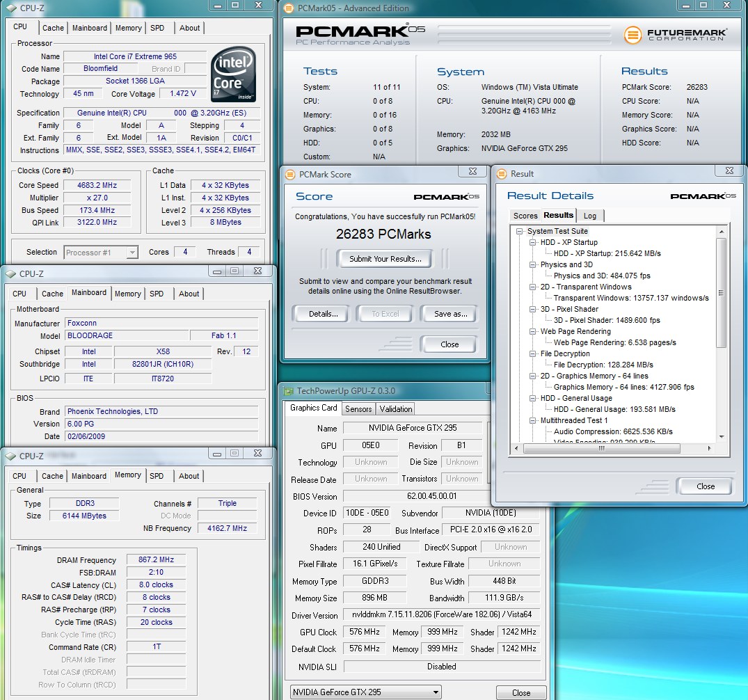This screenshot has width=748, height=700.
Task: Click motherboard model field BLOODRAGE
Action: 127,336
